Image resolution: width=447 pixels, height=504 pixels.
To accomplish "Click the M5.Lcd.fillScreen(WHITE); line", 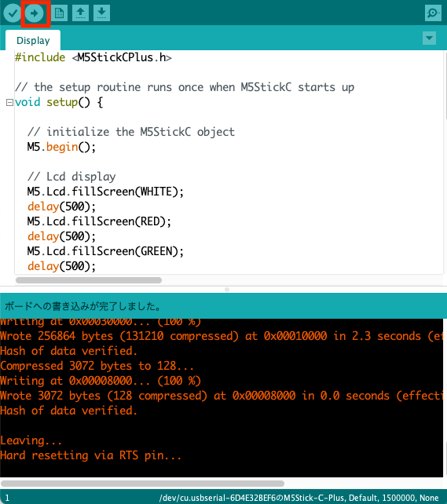I will 105,192.
